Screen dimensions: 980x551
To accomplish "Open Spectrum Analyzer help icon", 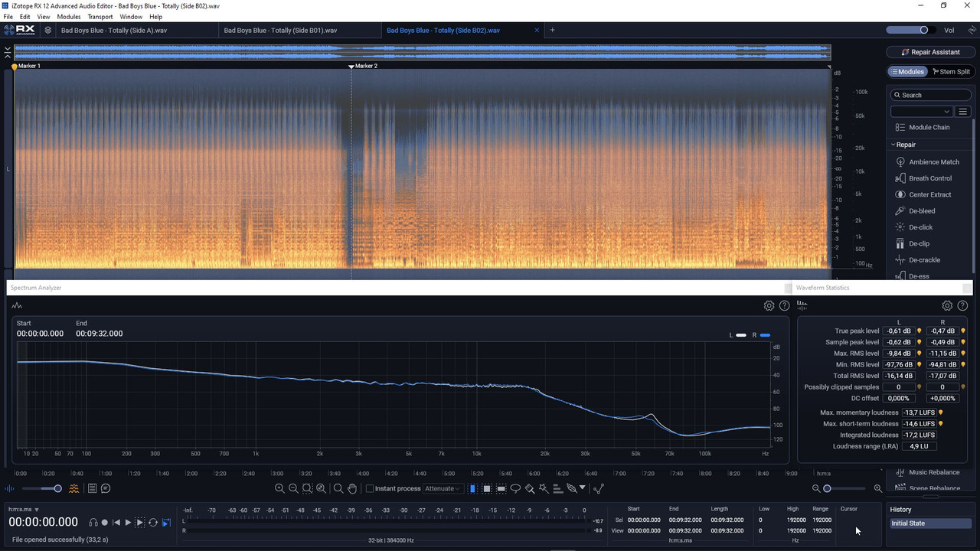I will point(784,305).
